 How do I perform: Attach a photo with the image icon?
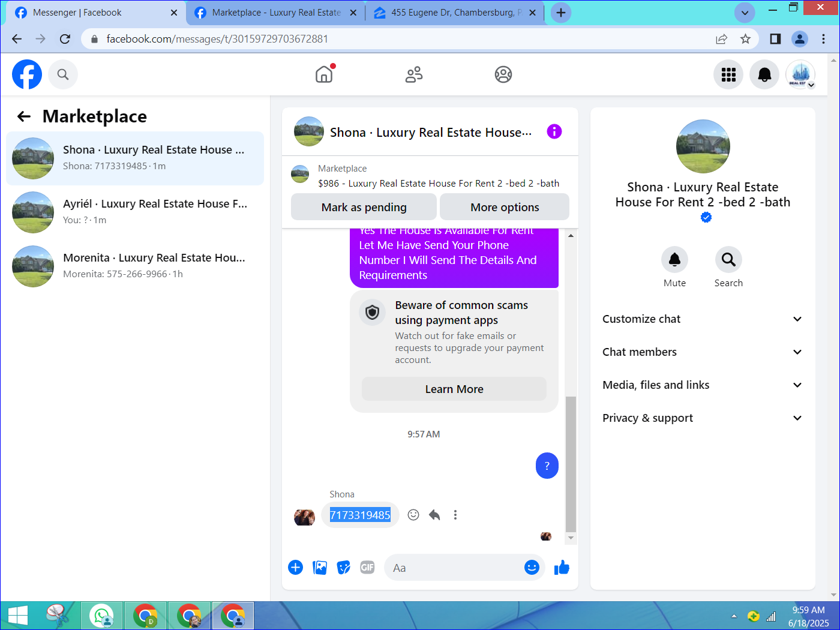coord(320,568)
